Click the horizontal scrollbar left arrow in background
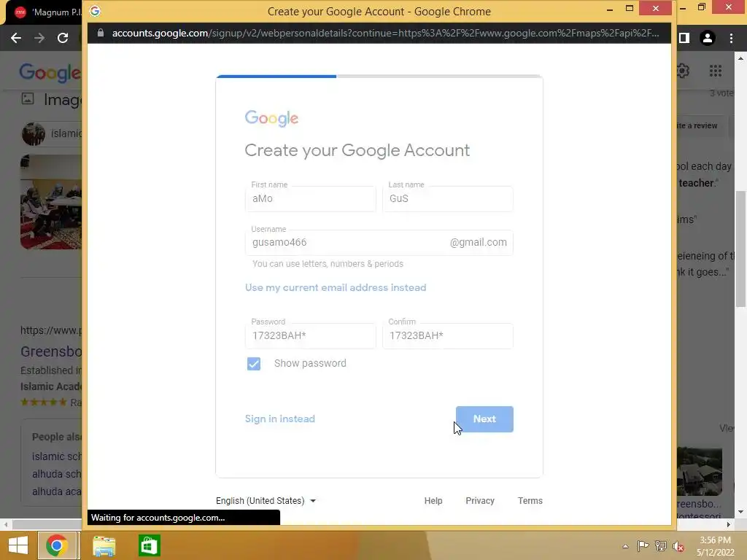 6,524
